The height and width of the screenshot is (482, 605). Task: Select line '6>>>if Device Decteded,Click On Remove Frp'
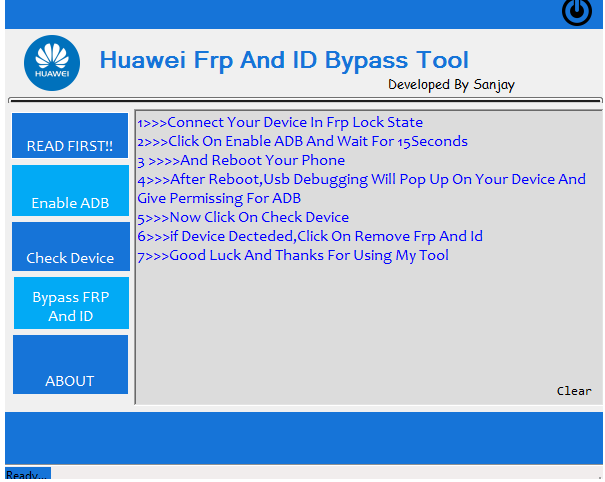310,236
